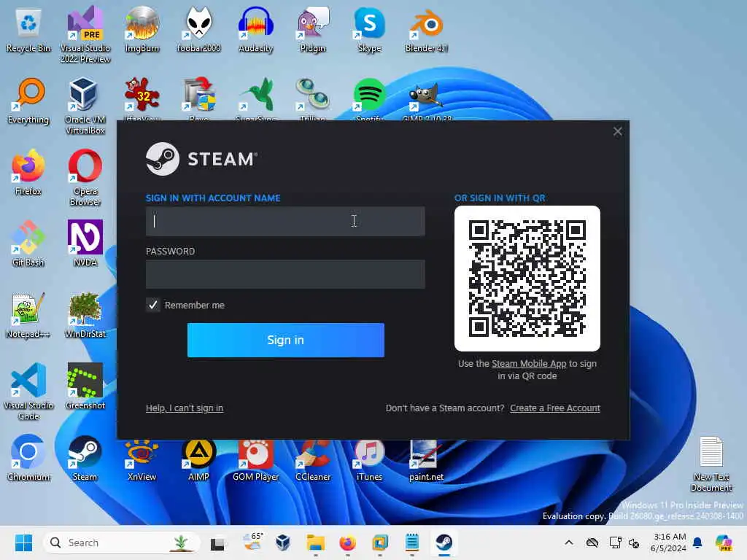Open the notification bell in the tray
747x560 pixels.
[x=697, y=542]
